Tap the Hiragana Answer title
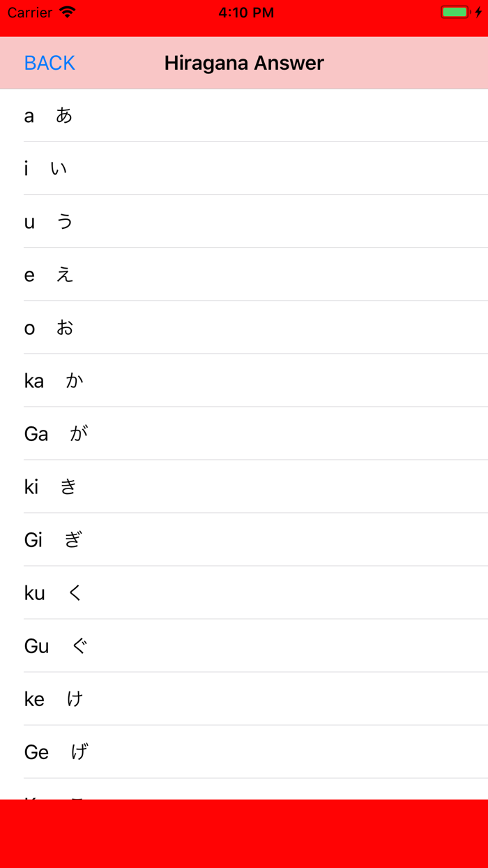The height and width of the screenshot is (868, 488). tap(243, 63)
